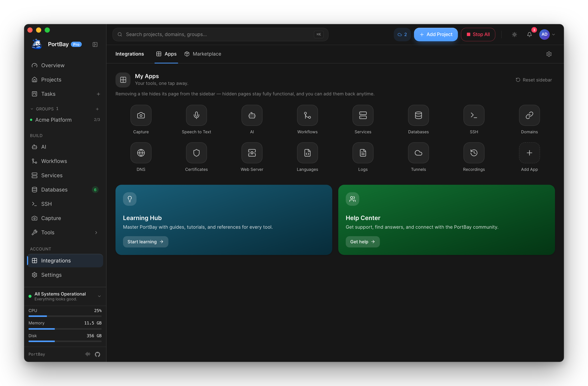
Task: Add a new group plus icon
Action: tap(97, 109)
